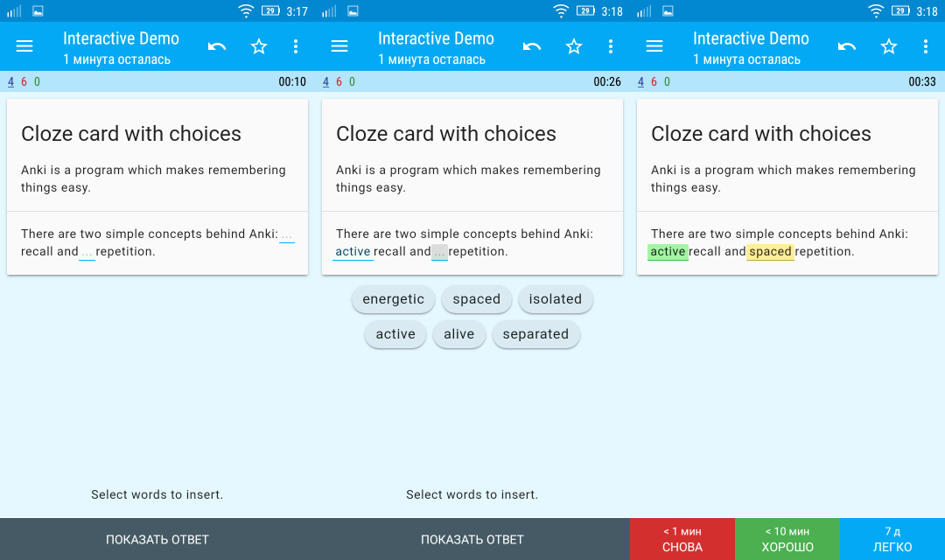Tap clock 3:17 in first status bar
This screenshot has width=945, height=560.
(x=297, y=11)
